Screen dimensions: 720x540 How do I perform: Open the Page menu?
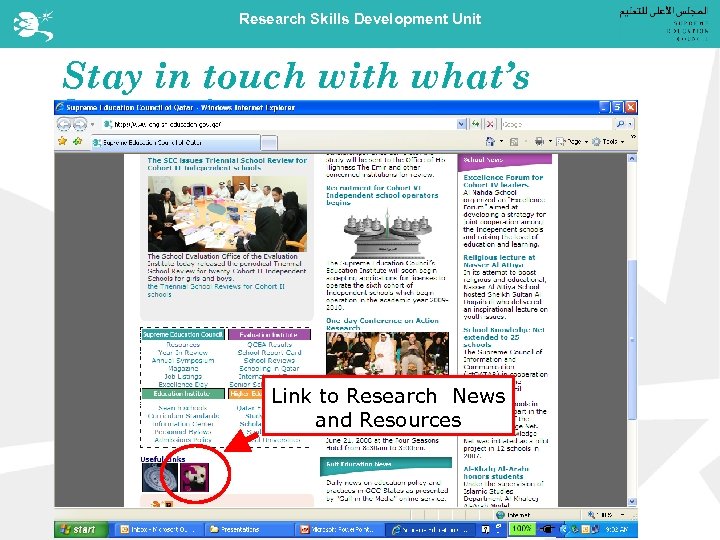(572, 142)
